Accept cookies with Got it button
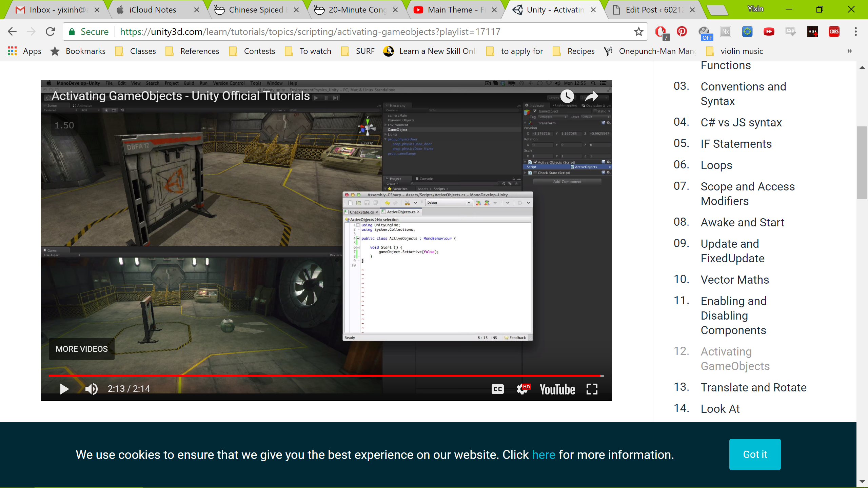This screenshot has width=868, height=488. pyautogui.click(x=755, y=454)
